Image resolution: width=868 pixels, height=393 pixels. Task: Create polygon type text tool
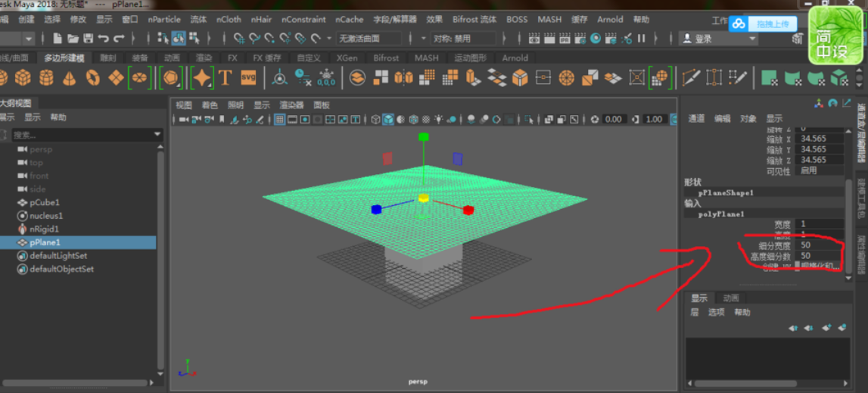click(x=225, y=77)
